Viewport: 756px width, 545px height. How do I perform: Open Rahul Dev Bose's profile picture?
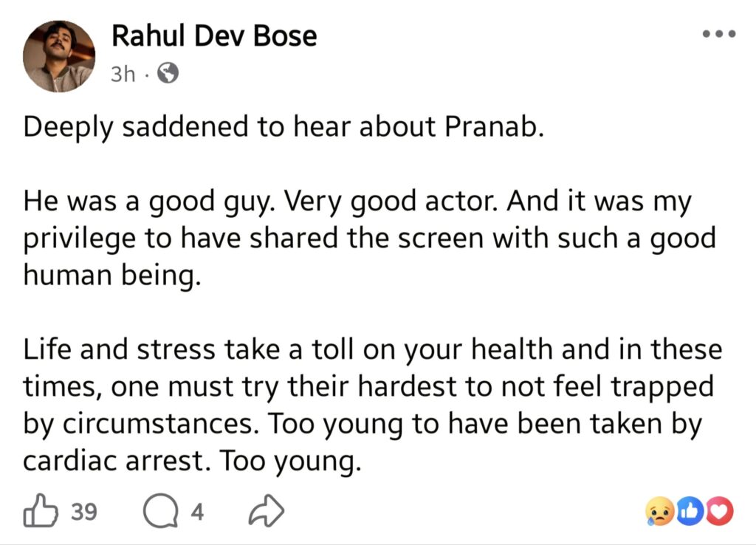[x=59, y=55]
